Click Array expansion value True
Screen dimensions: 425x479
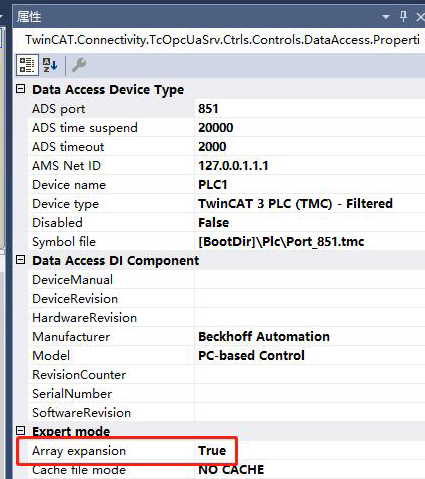pyautogui.click(x=212, y=451)
